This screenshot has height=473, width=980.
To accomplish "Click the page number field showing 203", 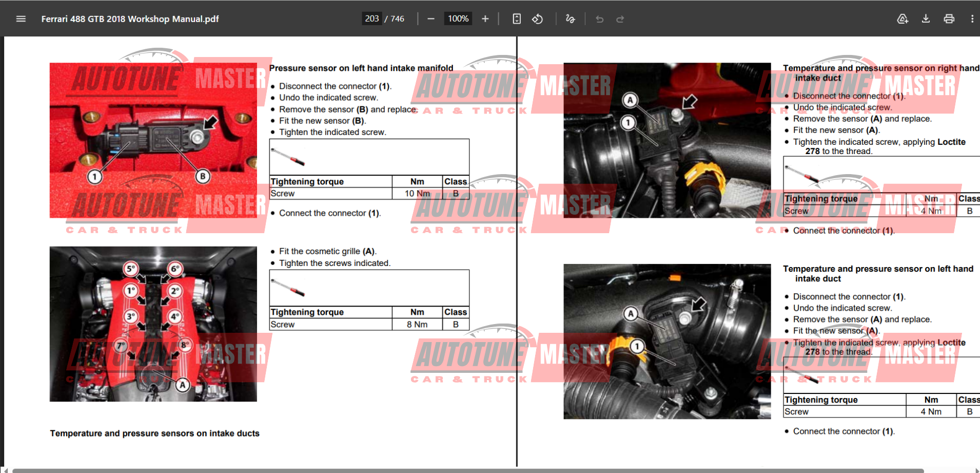I will pos(372,19).
